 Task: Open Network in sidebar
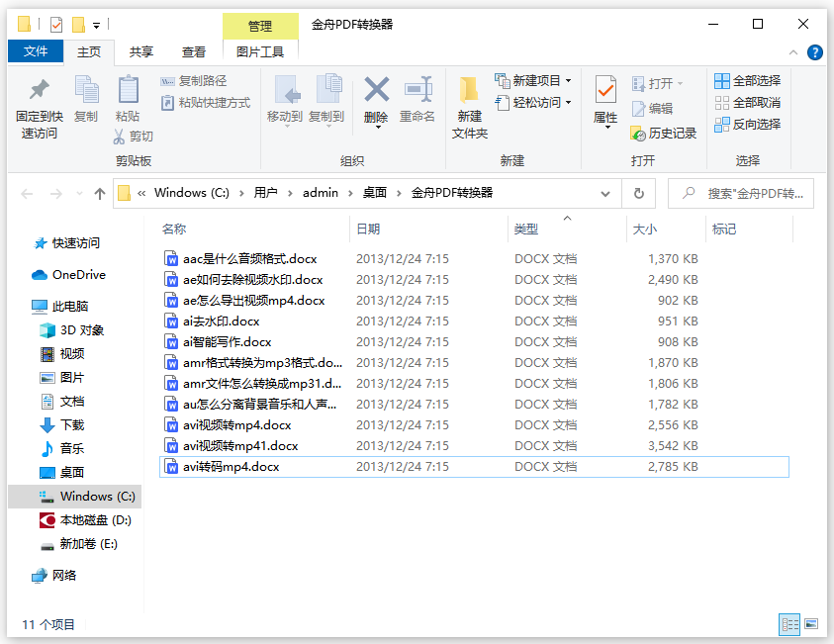54,576
